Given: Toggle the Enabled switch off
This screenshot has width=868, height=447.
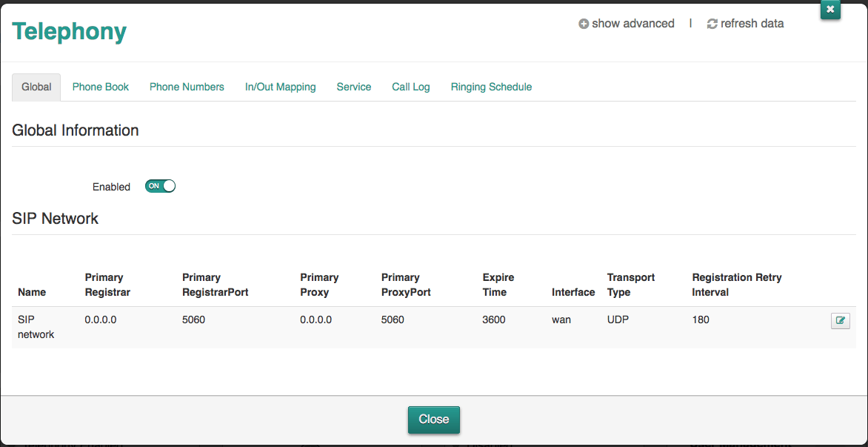Looking at the screenshot, I should pos(160,186).
